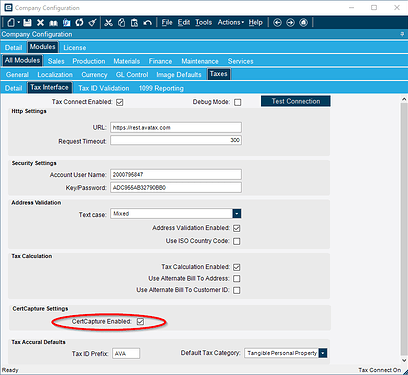Click the Search binoculars icon
This screenshot has height=375, width=408.
[53, 23]
